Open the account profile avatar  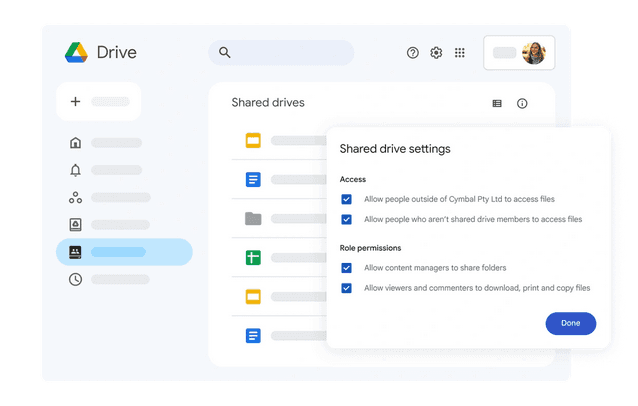pyautogui.click(x=534, y=52)
